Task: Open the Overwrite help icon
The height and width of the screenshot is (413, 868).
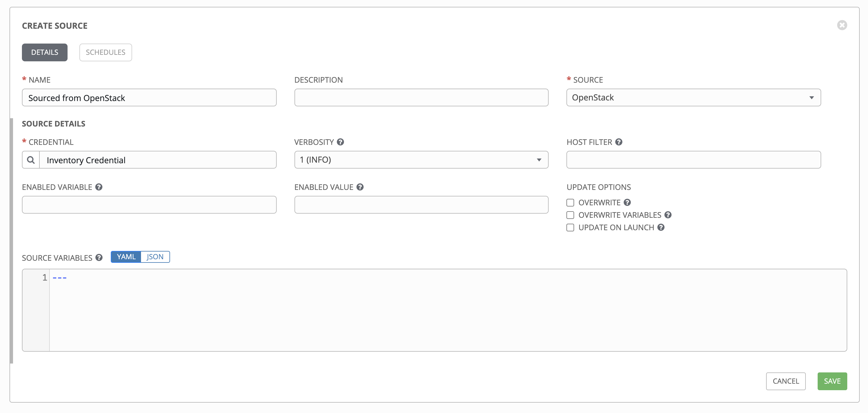Action: click(x=627, y=202)
